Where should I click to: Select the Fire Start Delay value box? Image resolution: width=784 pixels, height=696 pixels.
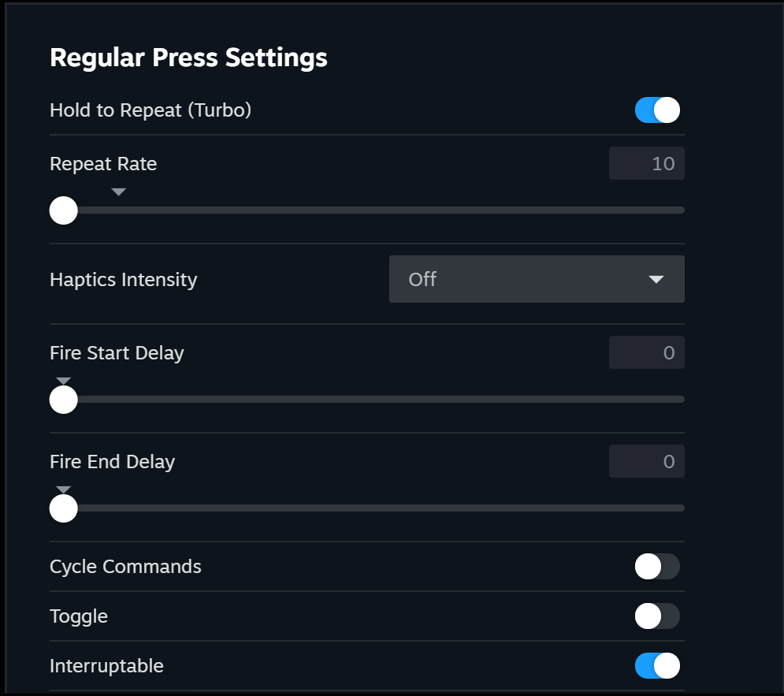click(x=646, y=352)
